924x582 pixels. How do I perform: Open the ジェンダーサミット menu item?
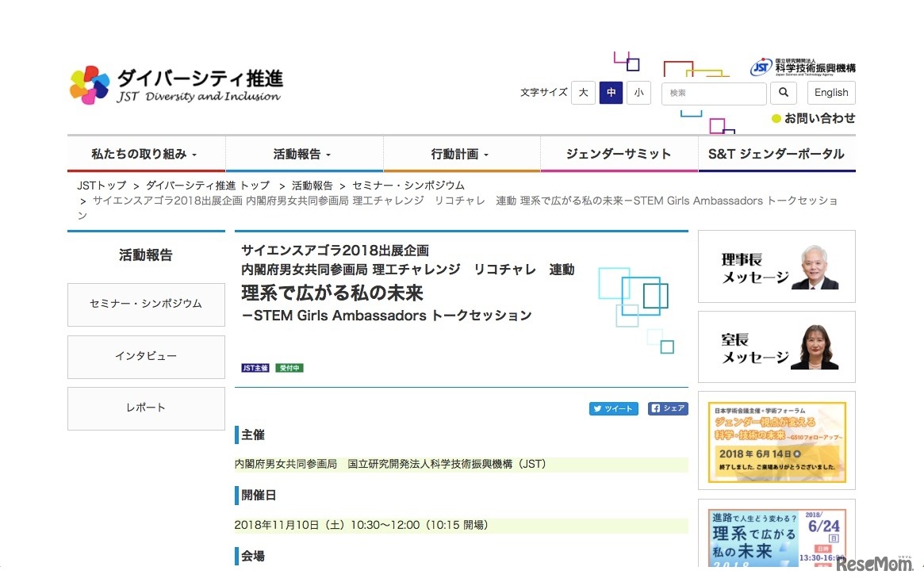click(618, 154)
